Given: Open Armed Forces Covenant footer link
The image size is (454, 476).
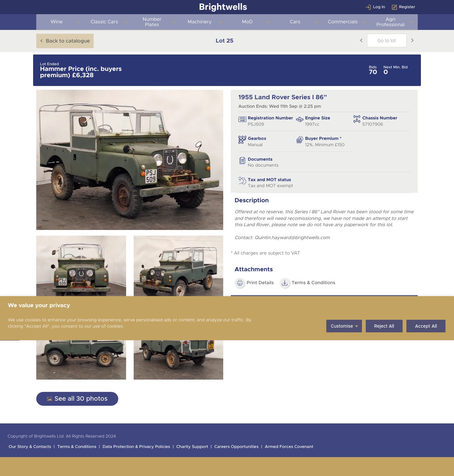Looking at the screenshot, I should click(289, 447).
